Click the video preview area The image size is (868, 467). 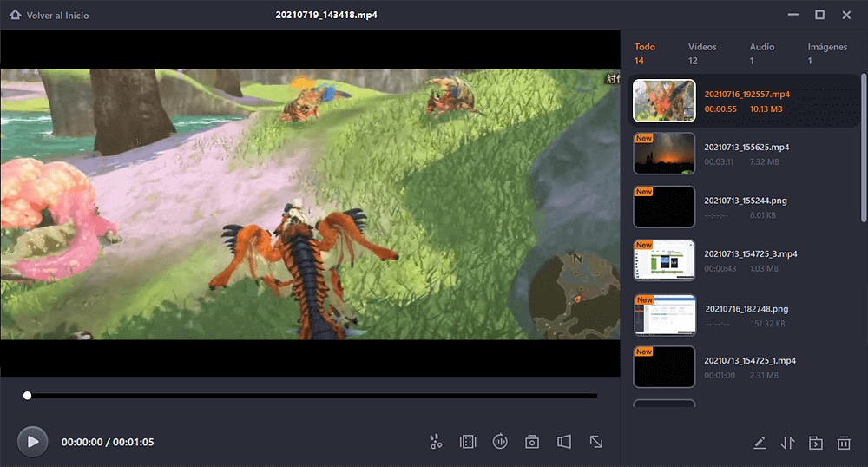(310, 204)
